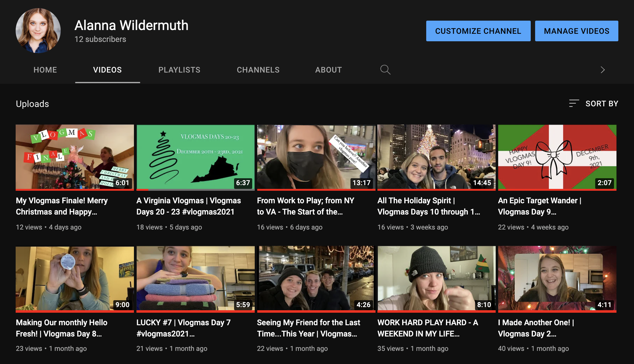Click the Alanna Wildermuth channel avatar
The image size is (634, 364).
click(x=38, y=31)
